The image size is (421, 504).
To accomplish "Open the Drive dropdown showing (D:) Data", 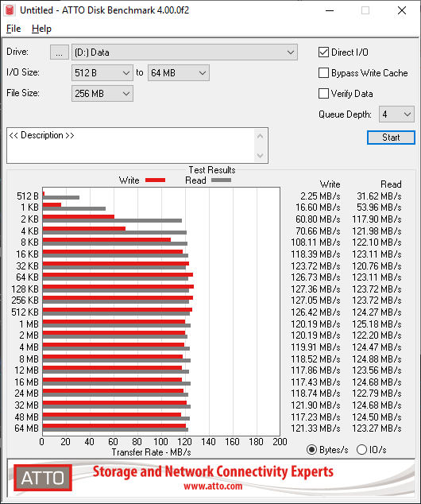I will coord(184,52).
